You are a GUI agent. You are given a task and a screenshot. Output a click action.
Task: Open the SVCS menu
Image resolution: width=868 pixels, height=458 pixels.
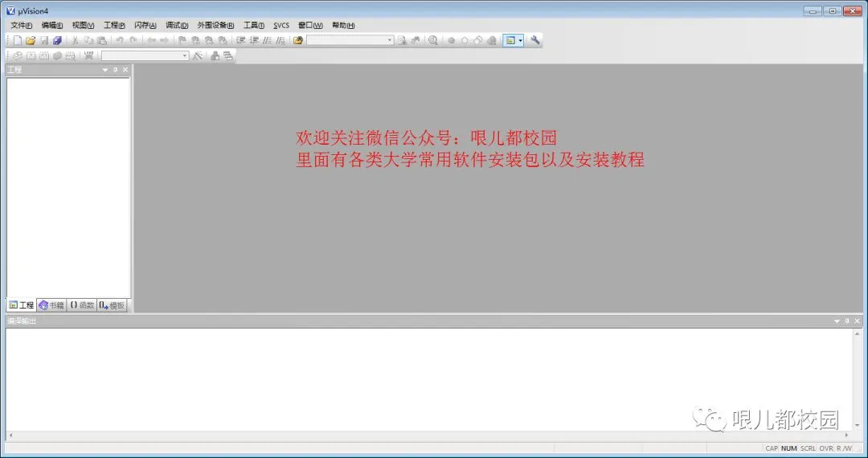[281, 26]
